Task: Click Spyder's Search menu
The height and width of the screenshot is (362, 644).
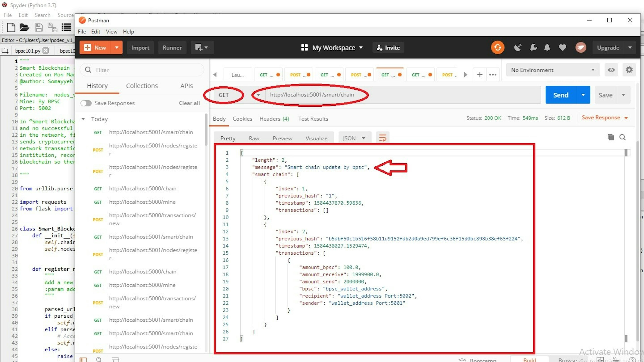Action: (42, 15)
